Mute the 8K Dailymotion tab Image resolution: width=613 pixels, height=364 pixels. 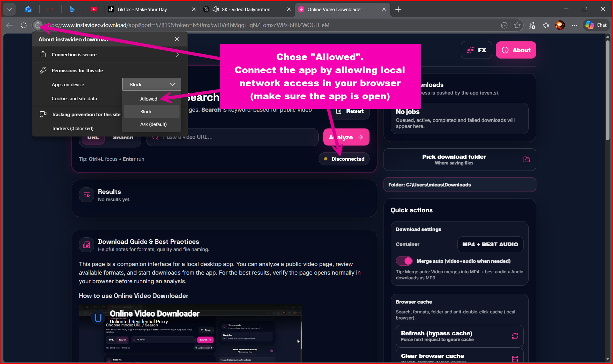click(215, 9)
